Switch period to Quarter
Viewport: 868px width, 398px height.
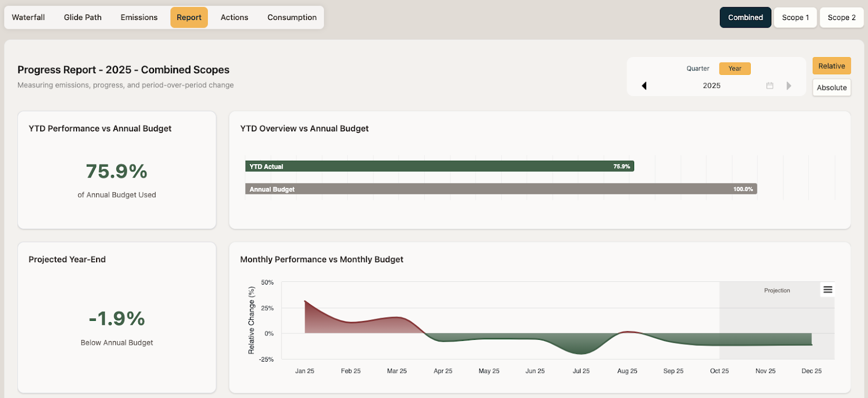point(698,68)
